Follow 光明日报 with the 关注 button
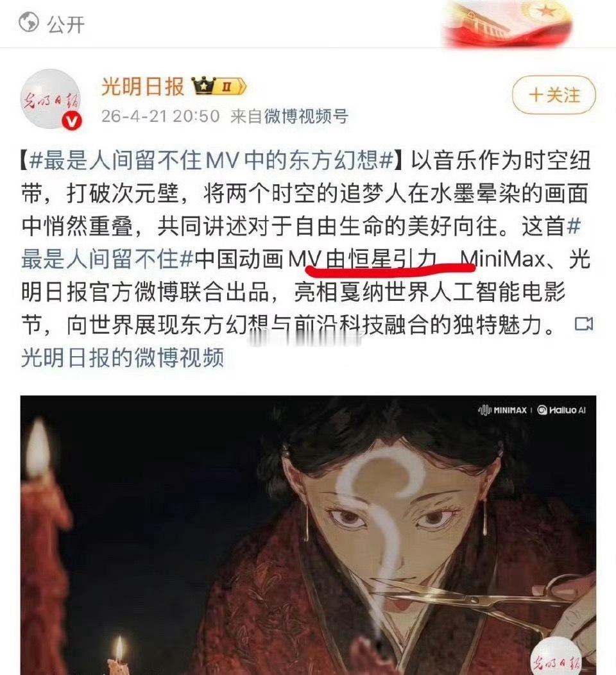The image size is (616, 675). 554,95
